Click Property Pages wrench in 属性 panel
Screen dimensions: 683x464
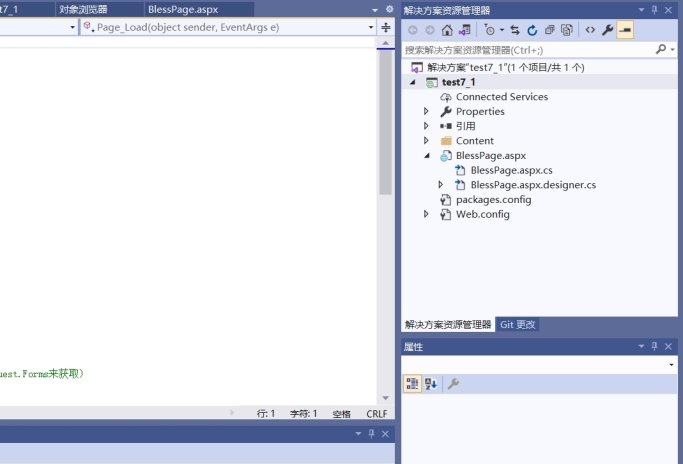453,384
